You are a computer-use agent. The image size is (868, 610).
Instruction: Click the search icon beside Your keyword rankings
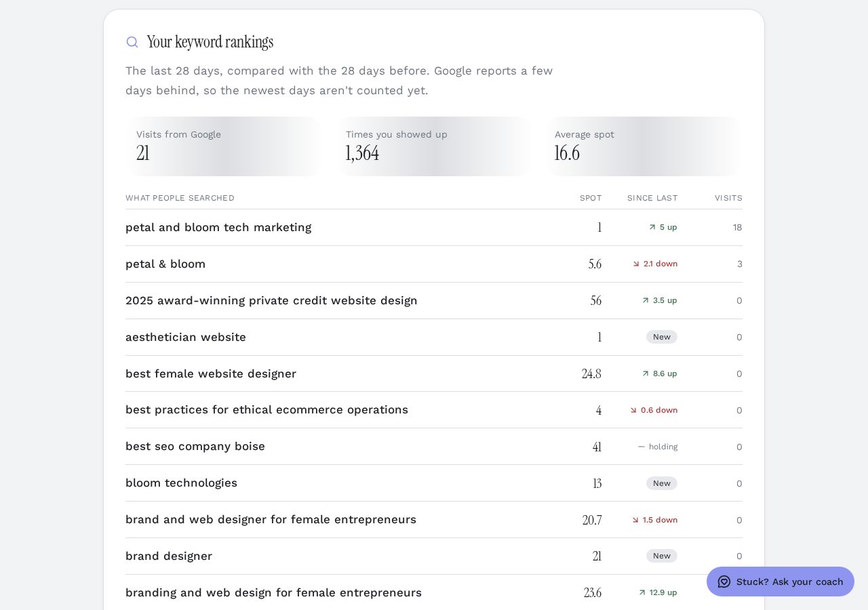(x=132, y=42)
